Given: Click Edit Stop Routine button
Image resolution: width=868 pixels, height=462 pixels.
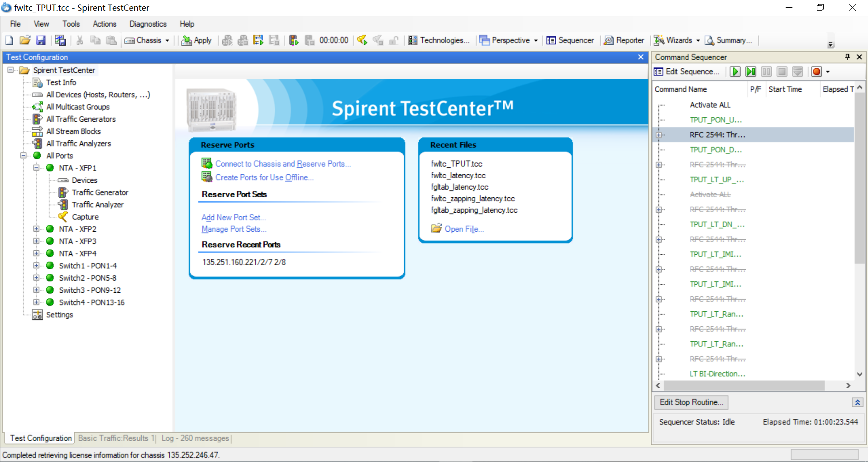Looking at the screenshot, I should pos(691,402).
